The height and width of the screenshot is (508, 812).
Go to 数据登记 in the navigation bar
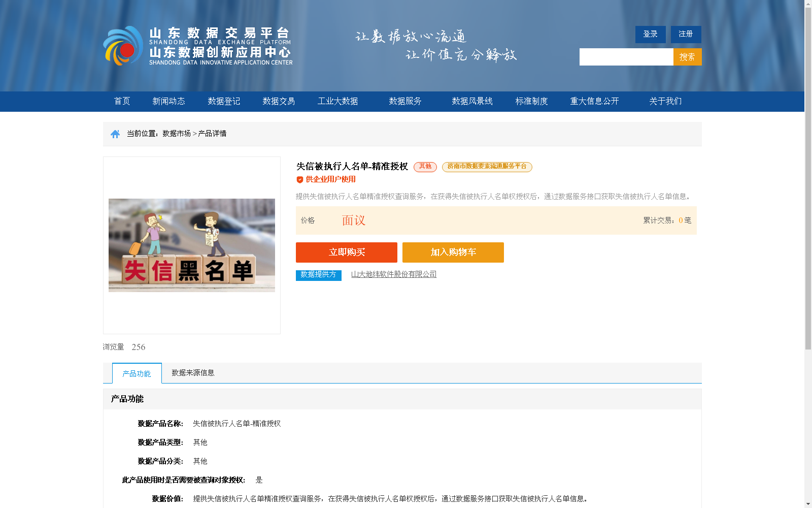click(x=224, y=101)
